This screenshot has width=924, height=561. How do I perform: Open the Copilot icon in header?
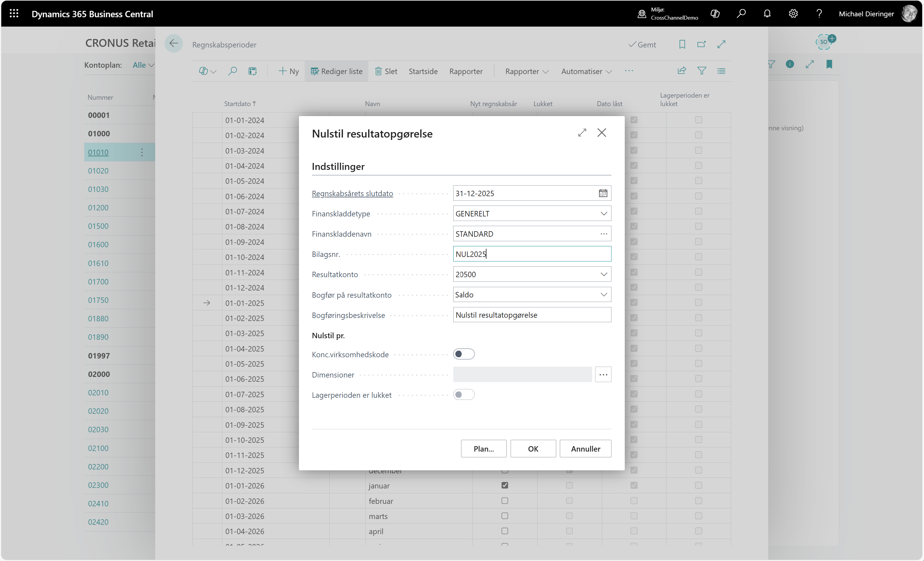click(x=715, y=14)
